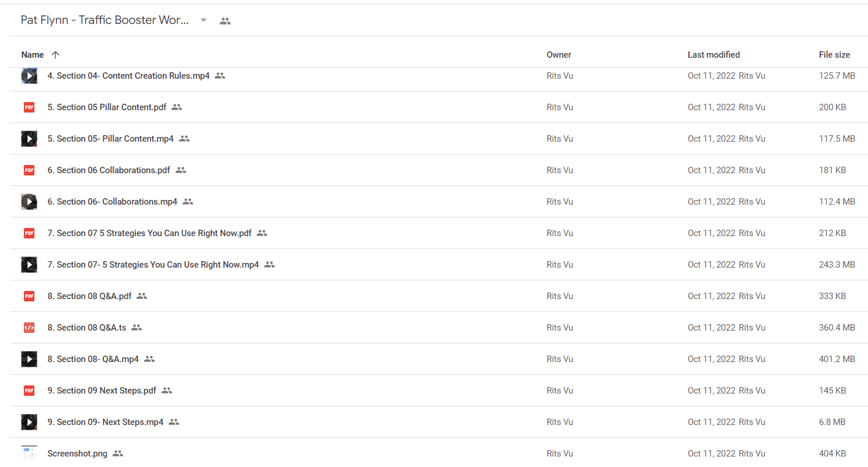The height and width of the screenshot is (467, 868).
Task: Click shared icon next to Section 08- Q&A.mp4
Action: click(x=149, y=359)
